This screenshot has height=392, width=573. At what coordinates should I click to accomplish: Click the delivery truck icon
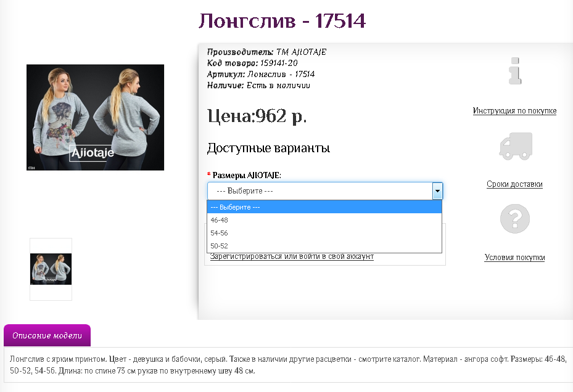click(516, 146)
